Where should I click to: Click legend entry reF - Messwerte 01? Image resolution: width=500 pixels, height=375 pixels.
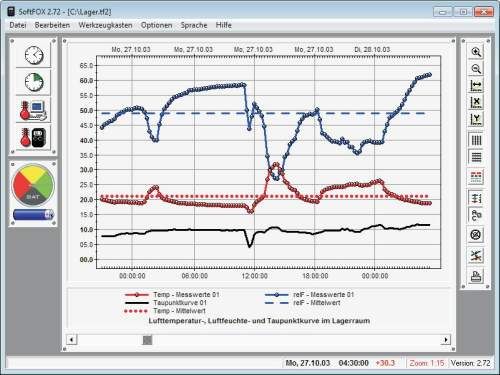pos(309,295)
